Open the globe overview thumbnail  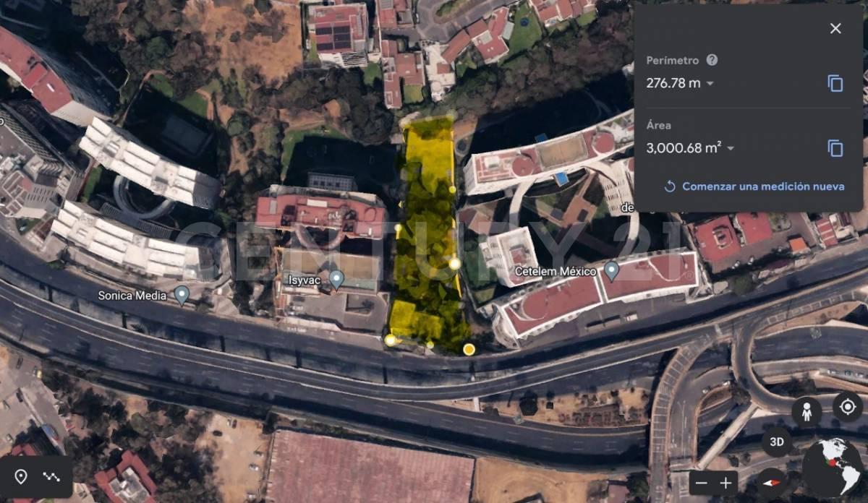tap(833, 468)
